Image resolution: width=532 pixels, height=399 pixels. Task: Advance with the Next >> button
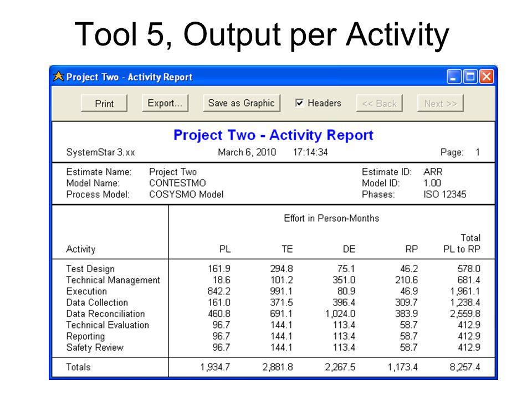[441, 103]
